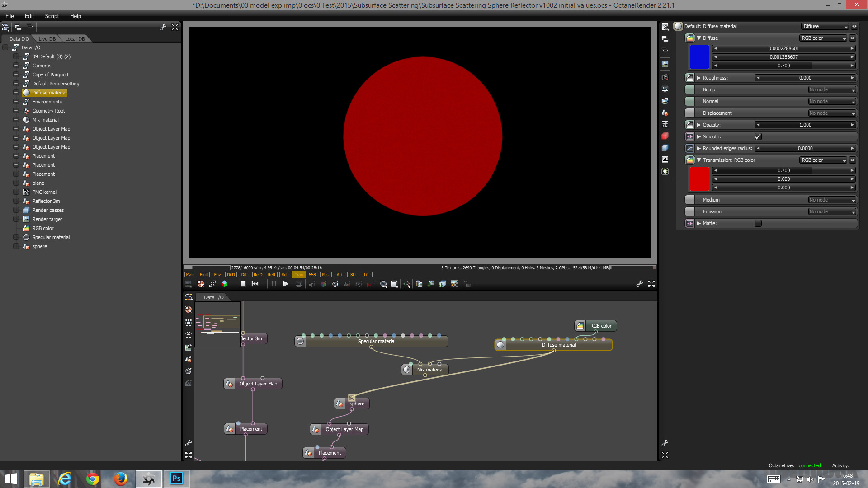Expand the Geometry Root tree item
The image size is (868, 488).
click(x=16, y=111)
